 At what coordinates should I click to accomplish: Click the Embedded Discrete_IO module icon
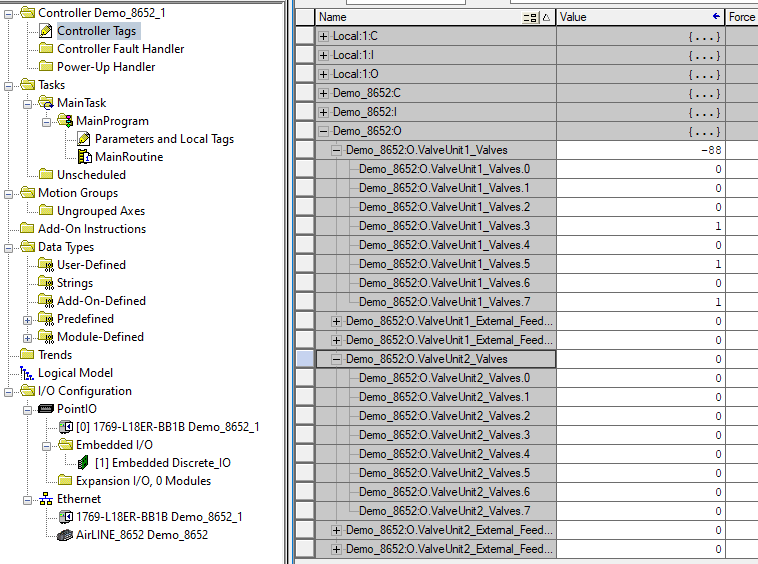pos(83,463)
